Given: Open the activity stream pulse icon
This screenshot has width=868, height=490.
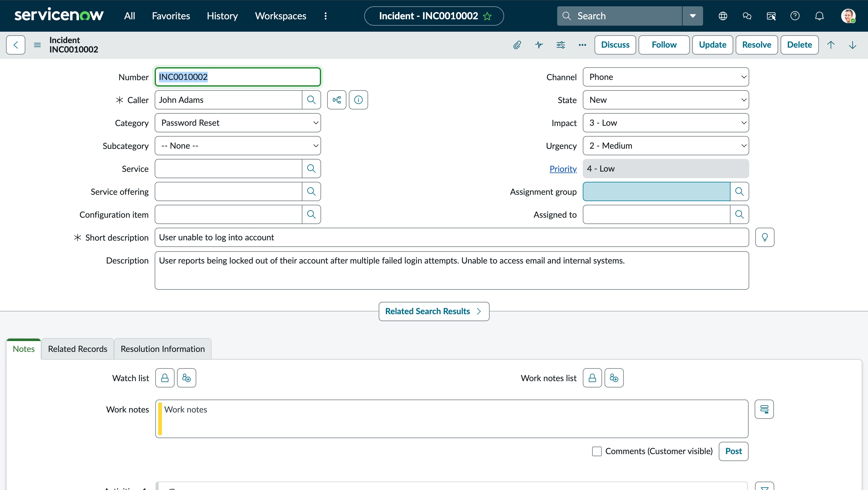Looking at the screenshot, I should coord(539,45).
